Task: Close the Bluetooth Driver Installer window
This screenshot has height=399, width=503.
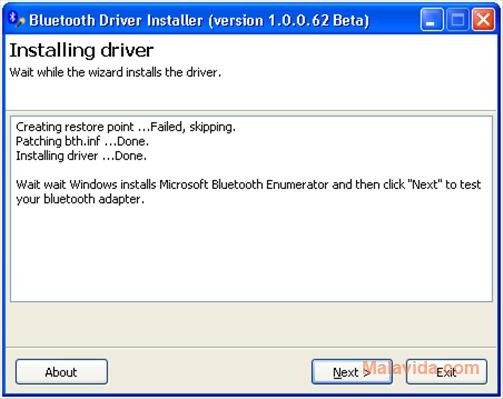Action: pyautogui.click(x=483, y=20)
